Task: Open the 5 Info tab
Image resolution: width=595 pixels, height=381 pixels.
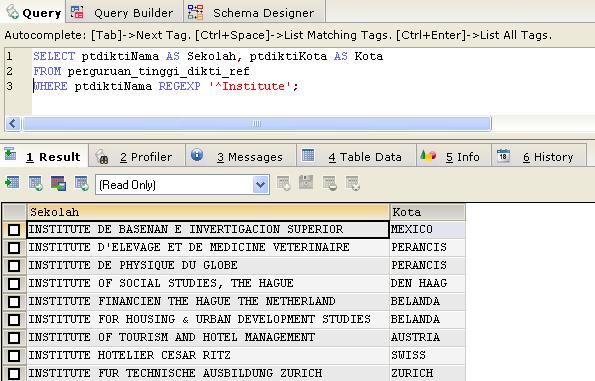Action: (x=454, y=156)
